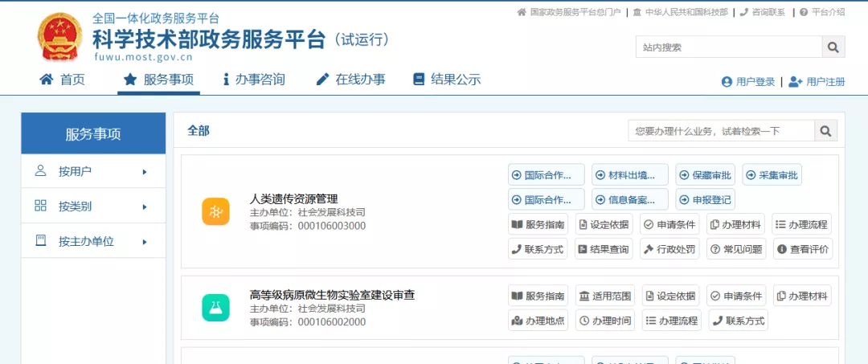Open the 材料出境 button

click(630, 175)
